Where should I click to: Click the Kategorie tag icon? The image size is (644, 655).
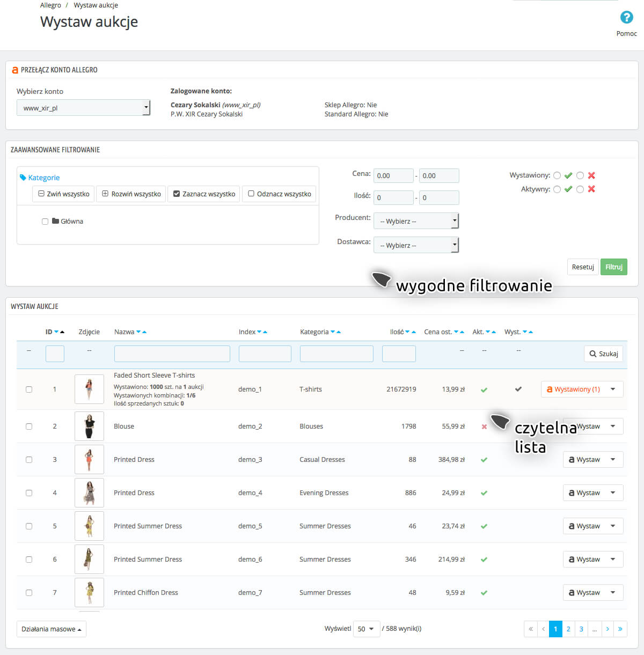click(23, 178)
